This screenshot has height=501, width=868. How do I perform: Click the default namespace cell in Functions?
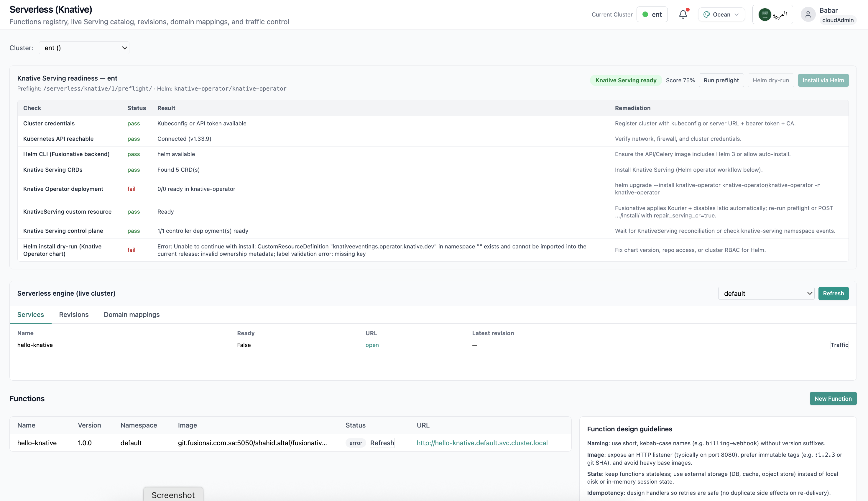pyautogui.click(x=131, y=443)
